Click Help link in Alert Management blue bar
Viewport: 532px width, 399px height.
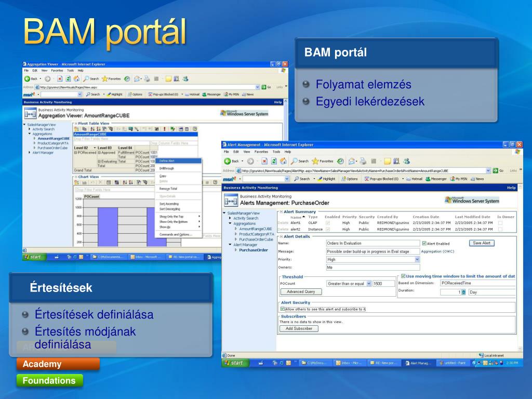point(511,188)
